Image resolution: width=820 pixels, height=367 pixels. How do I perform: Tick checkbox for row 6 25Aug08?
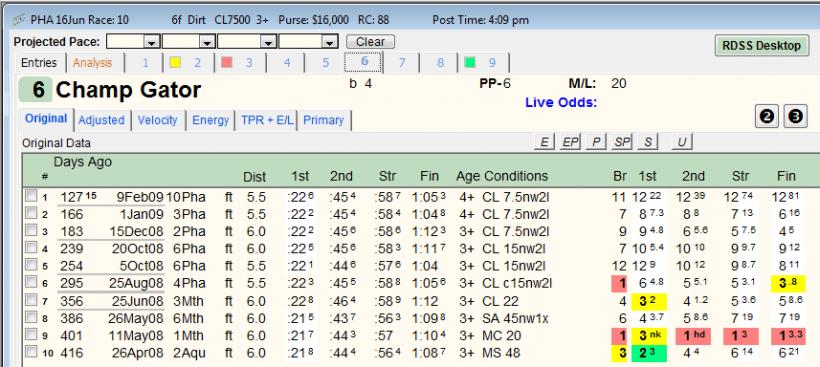tap(32, 283)
